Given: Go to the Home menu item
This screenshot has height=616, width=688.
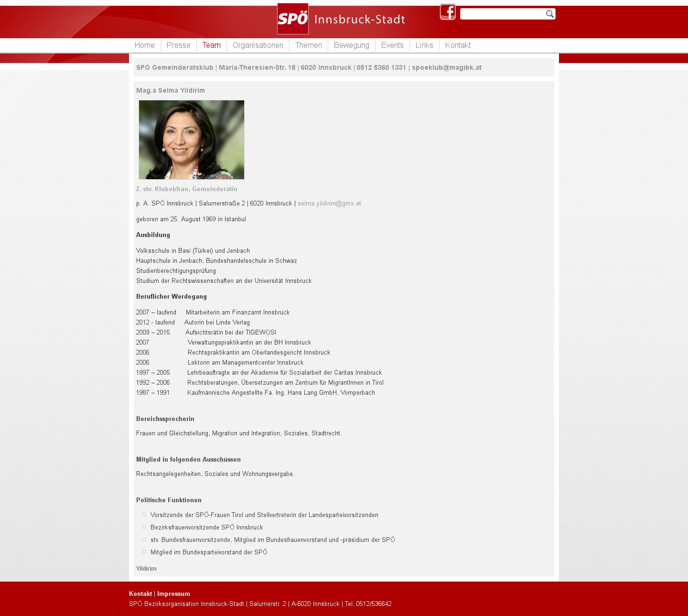Looking at the screenshot, I should point(144,45).
